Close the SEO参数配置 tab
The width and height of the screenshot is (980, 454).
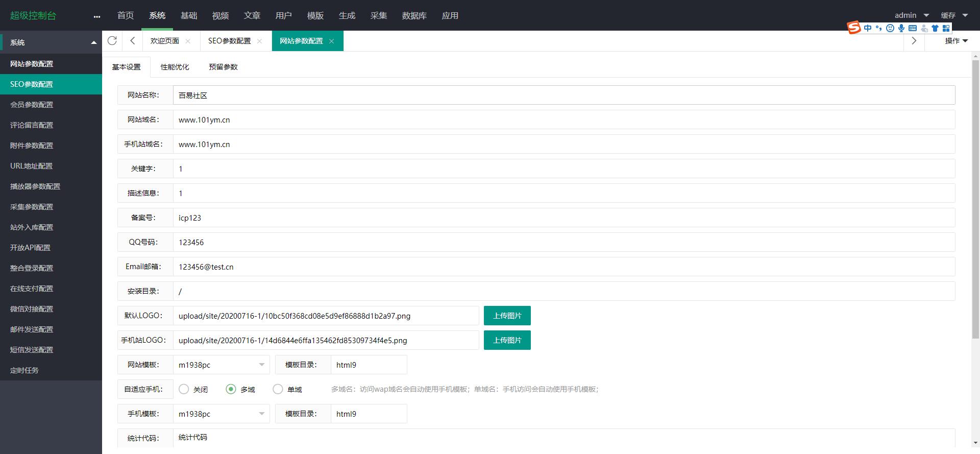259,41
